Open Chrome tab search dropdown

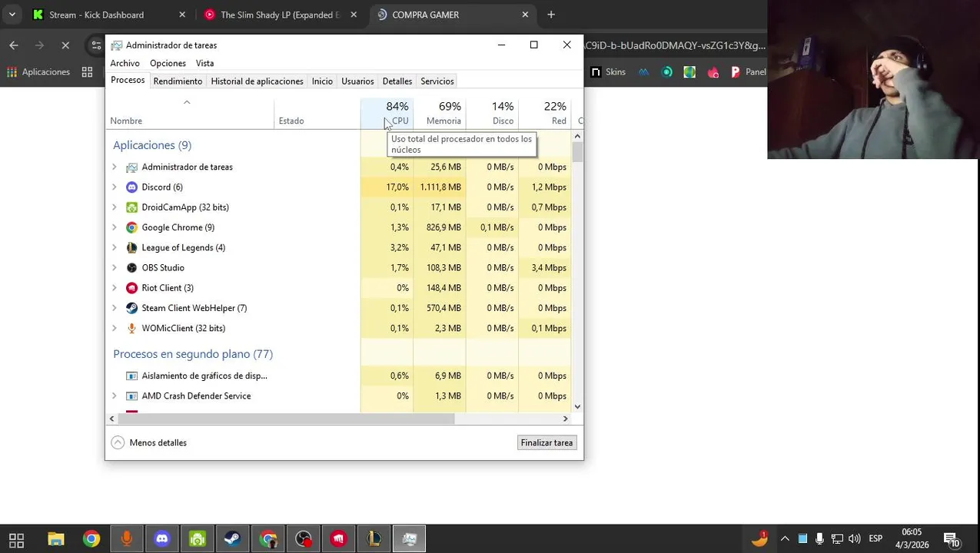pos(12,15)
